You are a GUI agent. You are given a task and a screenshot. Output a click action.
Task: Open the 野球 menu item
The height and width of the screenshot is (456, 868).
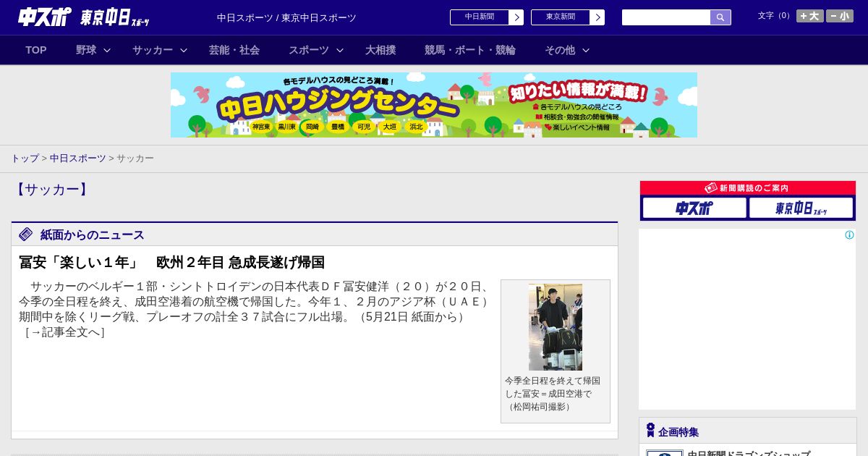click(x=86, y=50)
